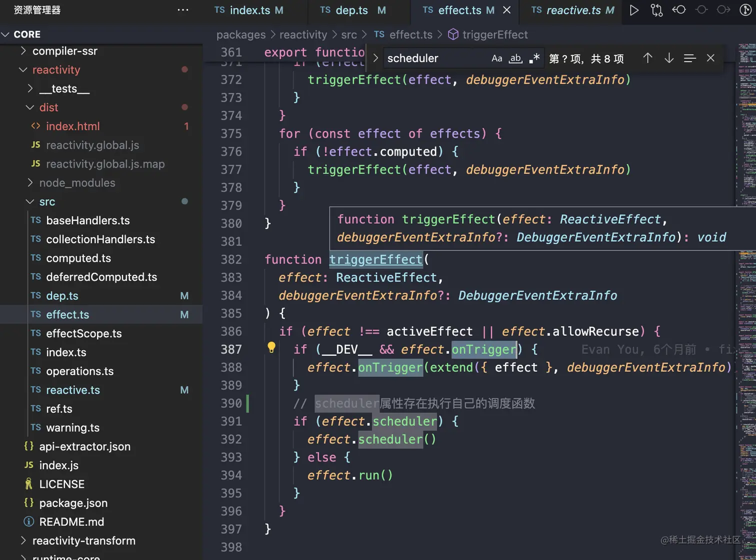756x560 pixels.
Task: Click the triggerEffect breadcrumb symbol
Action: [495, 35]
